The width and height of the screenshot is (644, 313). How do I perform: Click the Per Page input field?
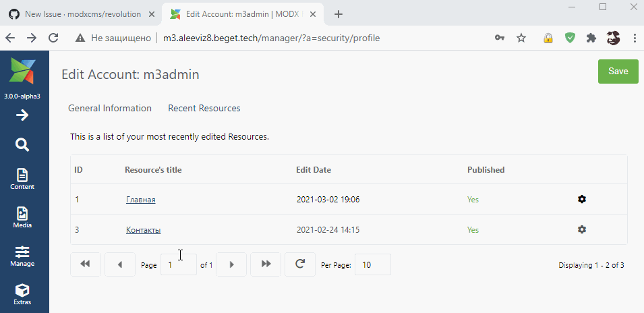click(373, 264)
